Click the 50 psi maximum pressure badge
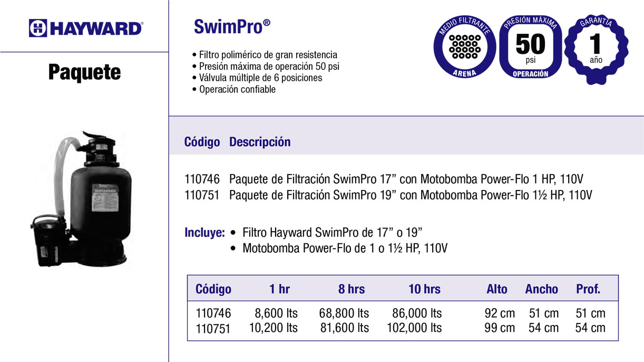The width and height of the screenshot is (644, 362). [530, 46]
